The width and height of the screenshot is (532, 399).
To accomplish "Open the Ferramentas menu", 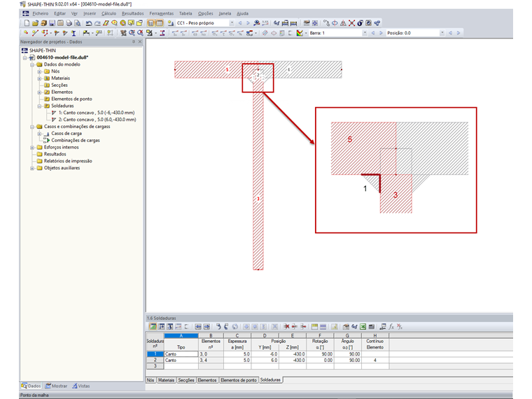I will point(161,13).
